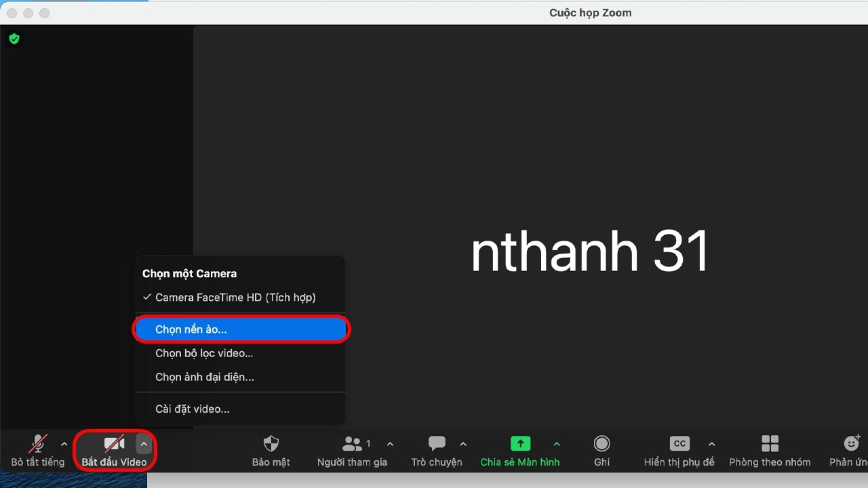Click the Bắt đầu Video label

[x=114, y=462]
